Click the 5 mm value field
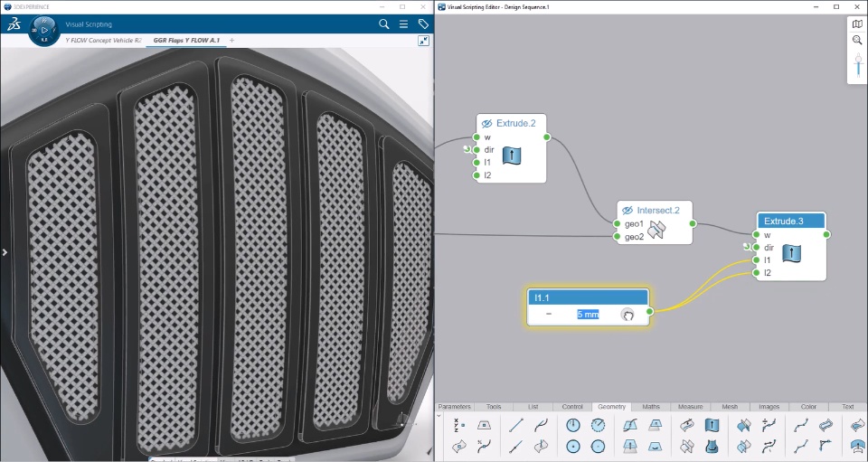 pos(588,315)
